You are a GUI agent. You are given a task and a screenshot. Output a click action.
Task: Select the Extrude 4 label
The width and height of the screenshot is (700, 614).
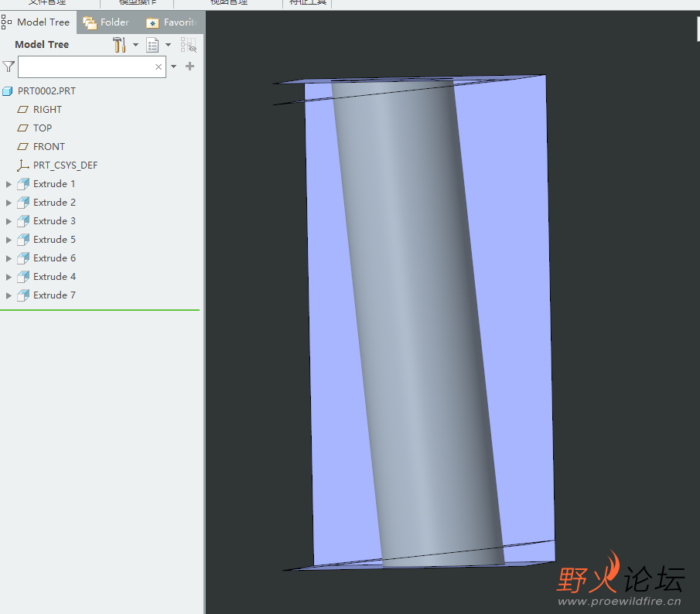(54, 277)
